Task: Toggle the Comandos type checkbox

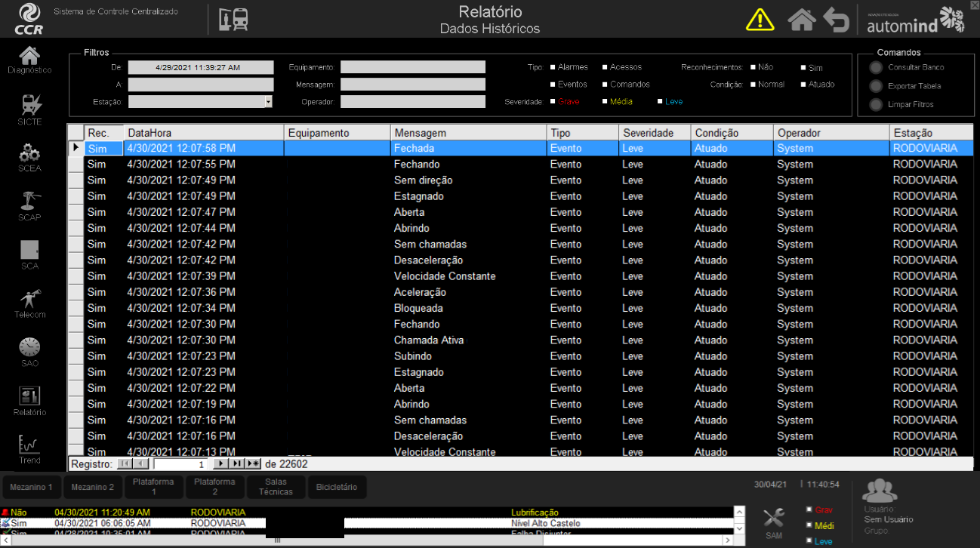Action: (605, 85)
